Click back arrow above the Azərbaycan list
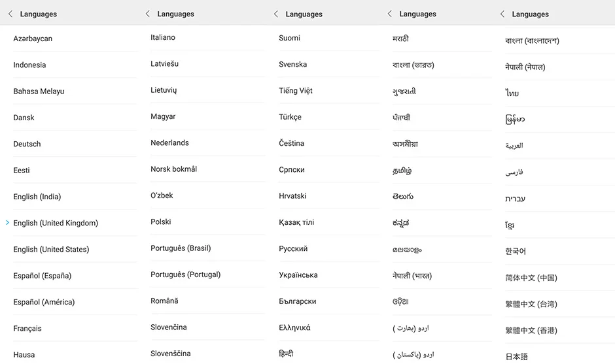The height and width of the screenshot is (364, 615). (x=10, y=14)
